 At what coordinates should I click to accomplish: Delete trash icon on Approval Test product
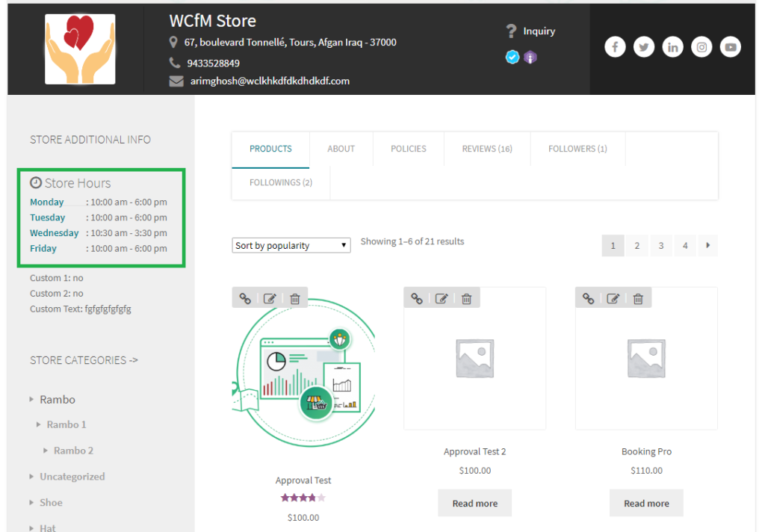tap(294, 299)
